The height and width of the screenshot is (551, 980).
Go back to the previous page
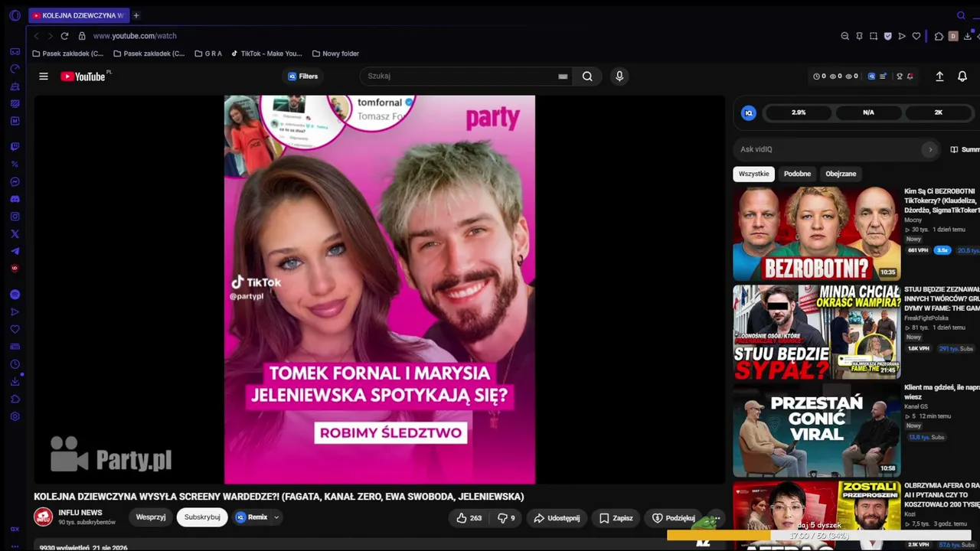36,36
